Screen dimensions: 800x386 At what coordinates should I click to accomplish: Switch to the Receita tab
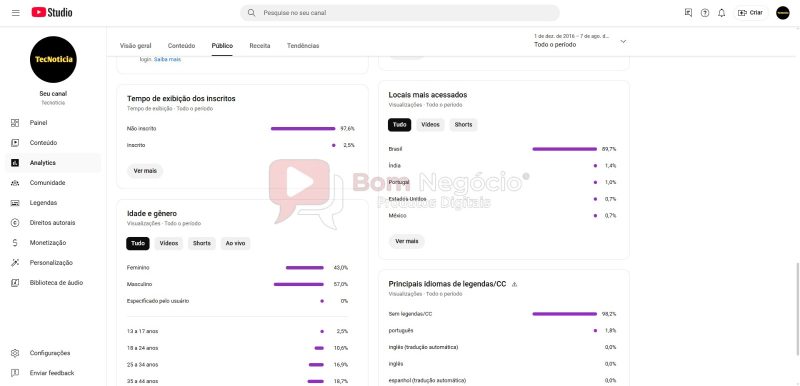coord(260,46)
